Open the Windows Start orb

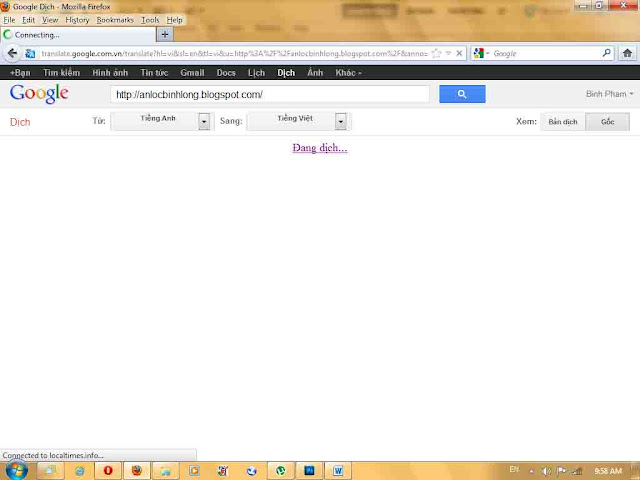16,470
